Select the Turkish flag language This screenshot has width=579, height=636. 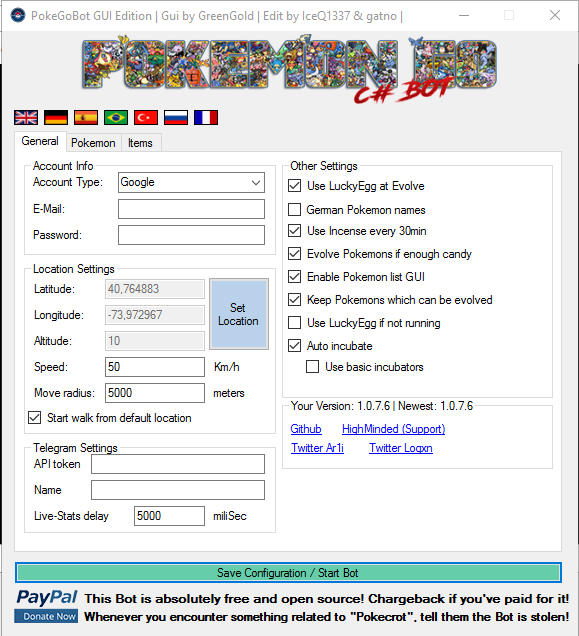[146, 118]
